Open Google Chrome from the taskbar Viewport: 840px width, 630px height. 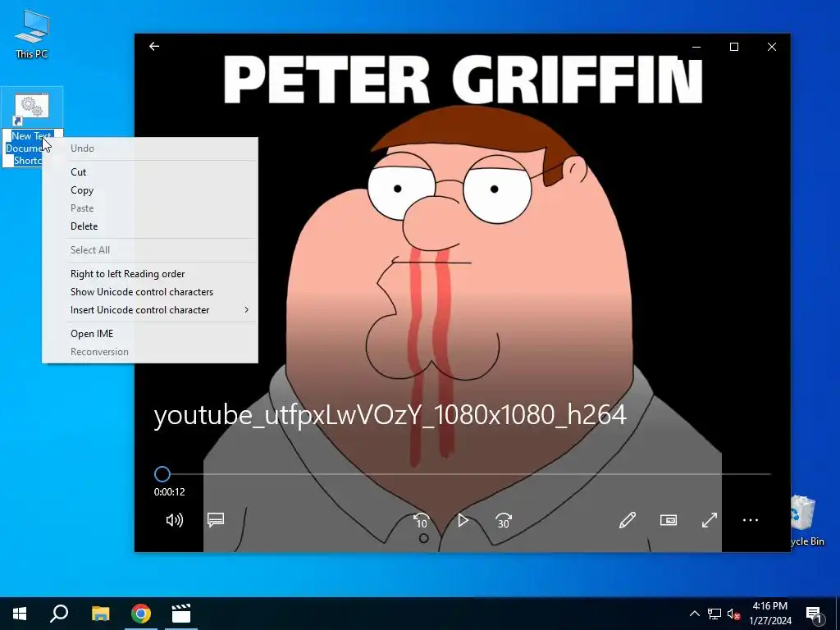click(x=141, y=614)
